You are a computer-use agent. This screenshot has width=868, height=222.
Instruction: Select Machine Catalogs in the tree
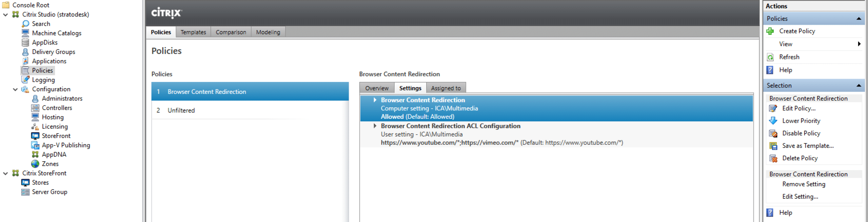click(x=57, y=33)
